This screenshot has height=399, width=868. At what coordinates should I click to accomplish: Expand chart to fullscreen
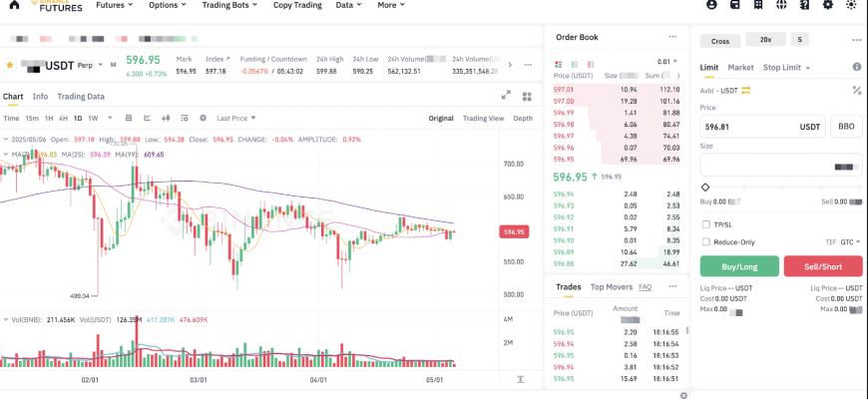coord(505,96)
